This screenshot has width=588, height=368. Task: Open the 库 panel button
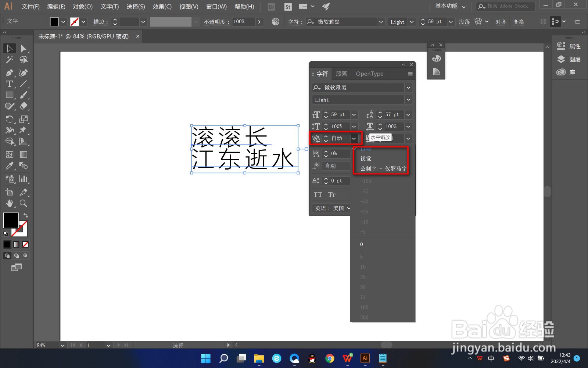point(566,72)
